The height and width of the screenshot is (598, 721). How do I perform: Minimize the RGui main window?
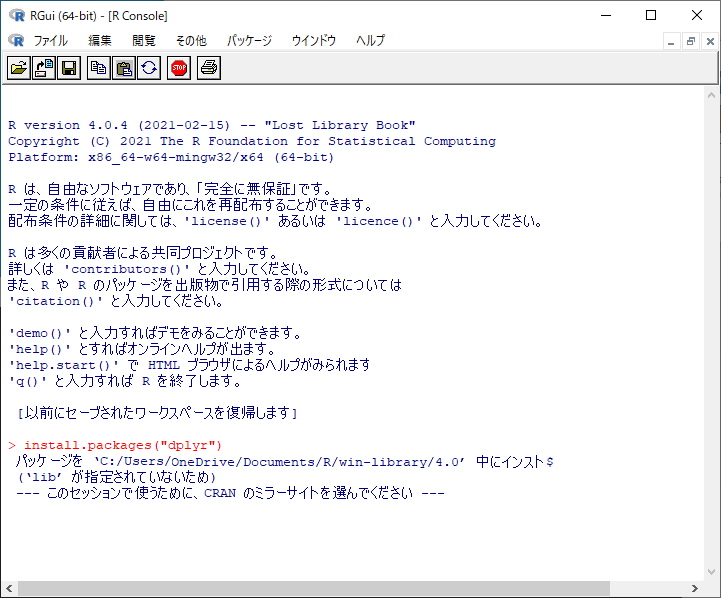click(x=606, y=15)
